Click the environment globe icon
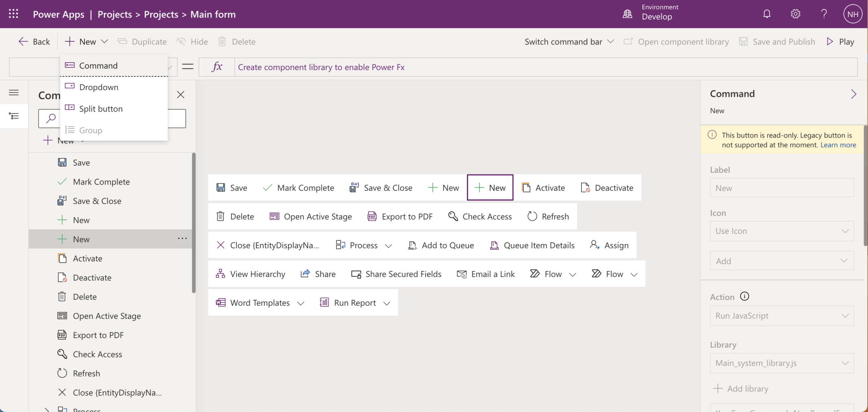 coord(627,14)
